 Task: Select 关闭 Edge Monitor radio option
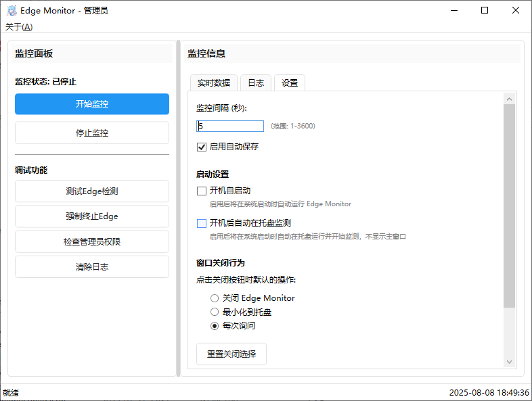coord(215,298)
